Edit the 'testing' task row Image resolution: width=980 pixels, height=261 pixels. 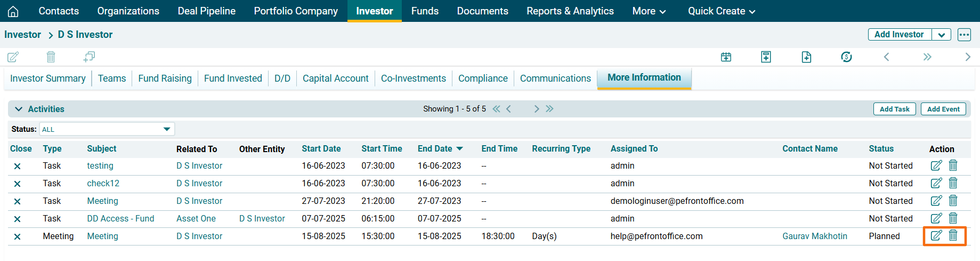(936, 165)
